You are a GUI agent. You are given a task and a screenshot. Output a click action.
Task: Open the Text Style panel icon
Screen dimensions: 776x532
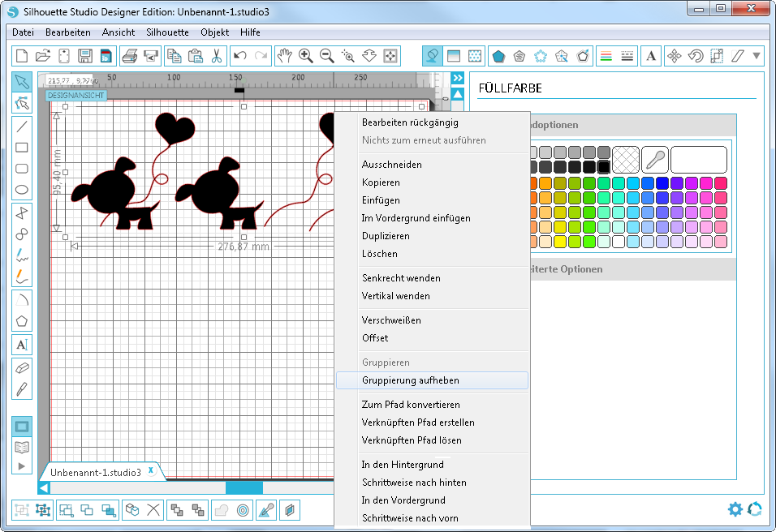pyautogui.click(x=650, y=56)
